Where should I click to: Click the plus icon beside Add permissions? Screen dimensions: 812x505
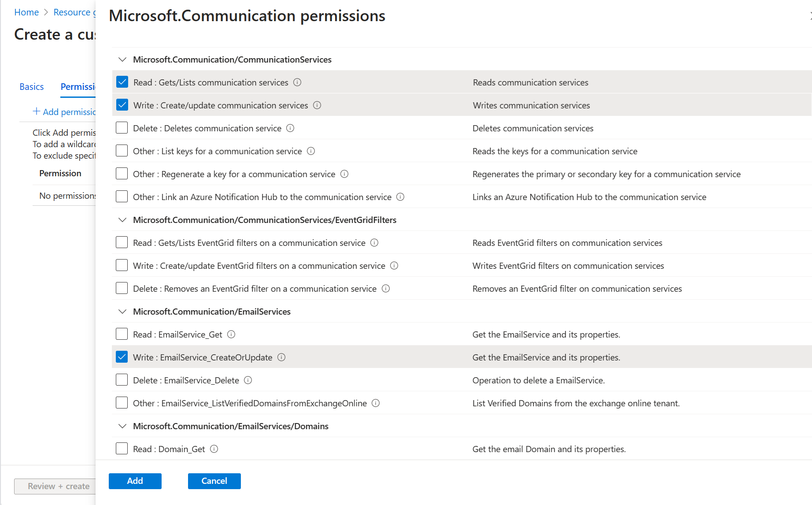[x=37, y=111]
